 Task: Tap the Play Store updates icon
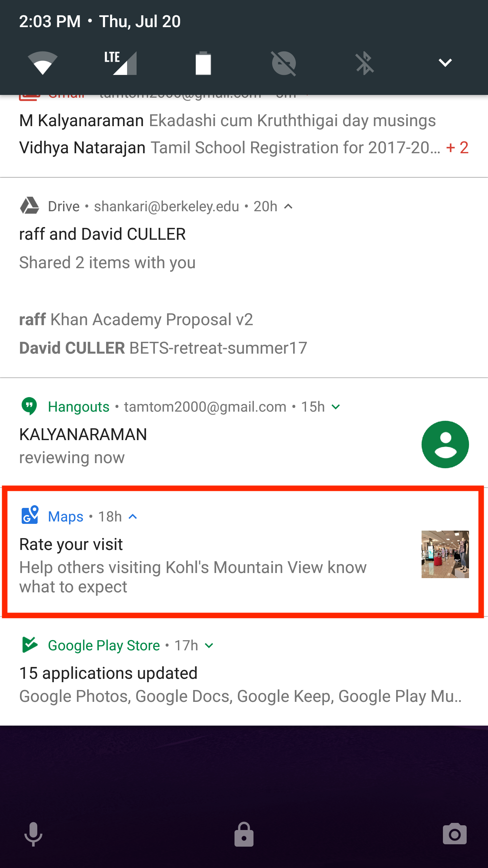[x=30, y=645]
